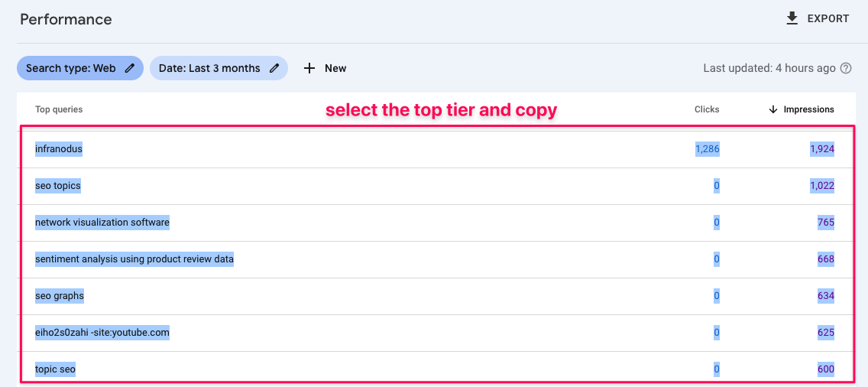Click the 1,924 impressions value
The width and height of the screenshot is (868, 387).
coord(822,149)
